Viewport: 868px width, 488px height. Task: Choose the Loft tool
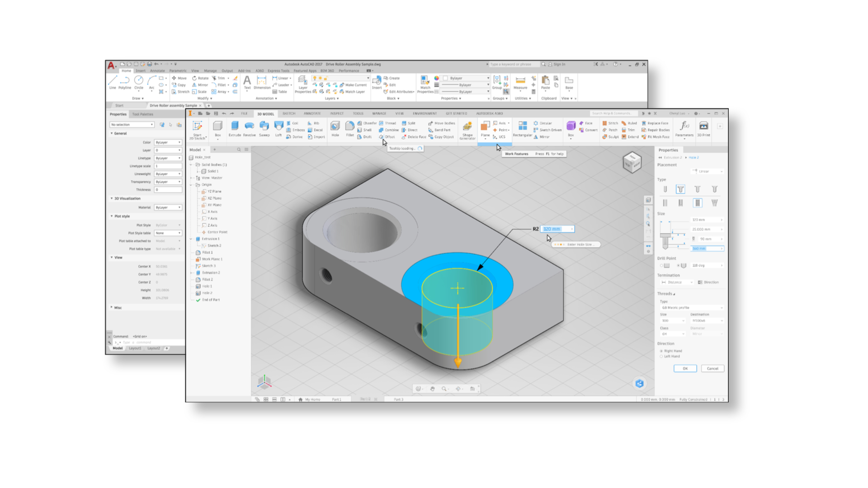point(278,129)
